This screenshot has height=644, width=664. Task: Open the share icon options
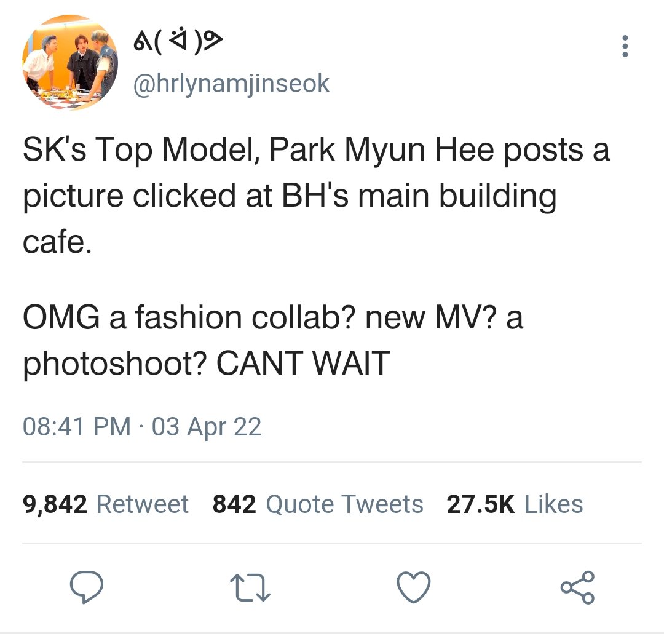pos(577,587)
